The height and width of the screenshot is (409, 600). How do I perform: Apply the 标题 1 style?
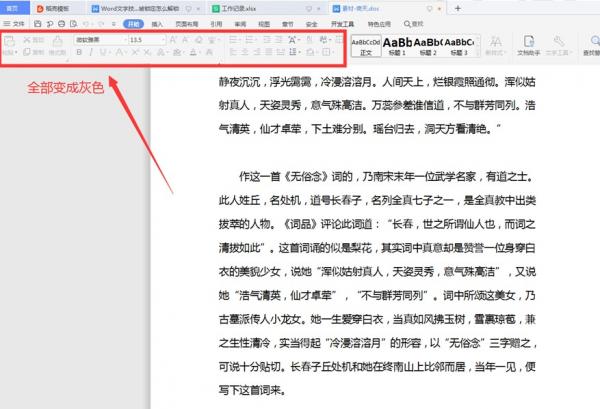(397, 46)
